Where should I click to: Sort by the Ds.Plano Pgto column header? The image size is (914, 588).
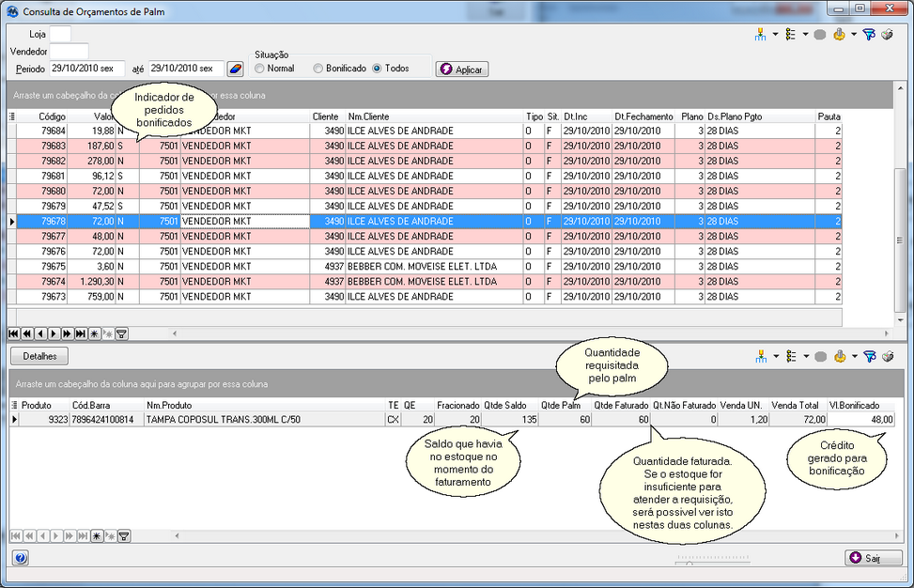tap(760, 116)
